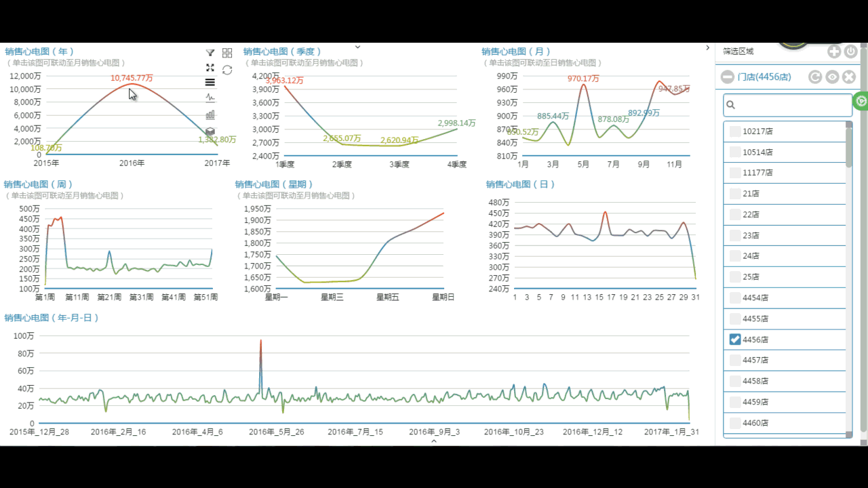Collapse the right filter panel arrow
This screenshot has width=868, height=488.
708,48
